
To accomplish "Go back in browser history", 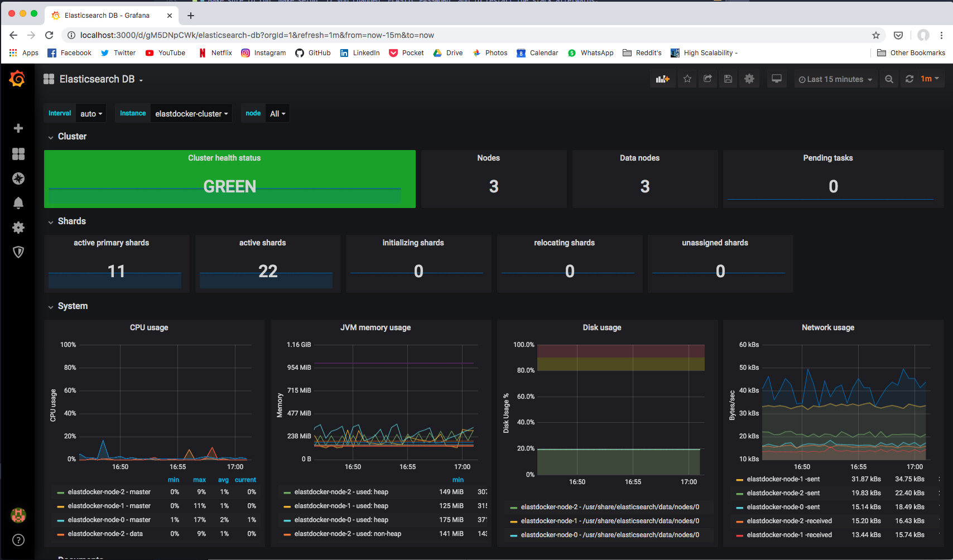I will [x=13, y=35].
